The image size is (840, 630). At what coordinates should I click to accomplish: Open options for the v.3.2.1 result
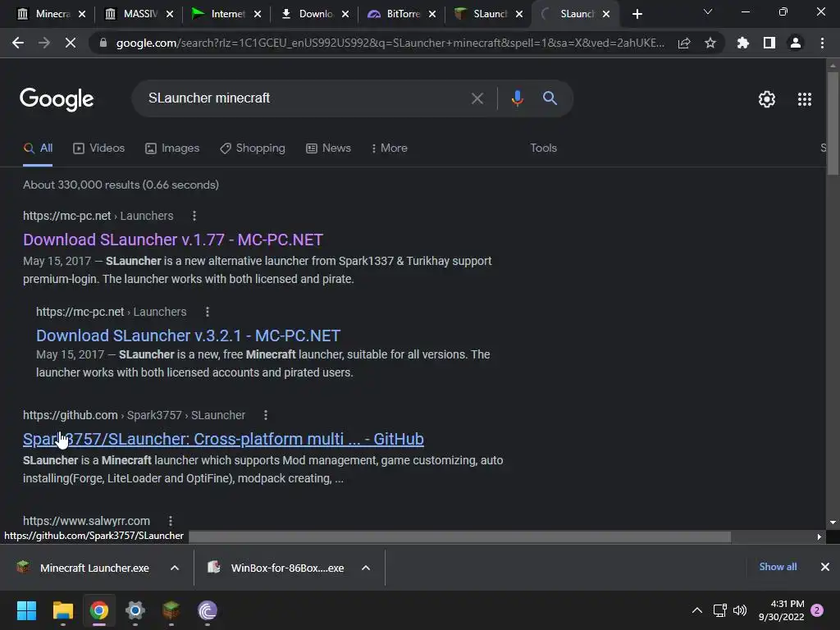[x=208, y=312]
